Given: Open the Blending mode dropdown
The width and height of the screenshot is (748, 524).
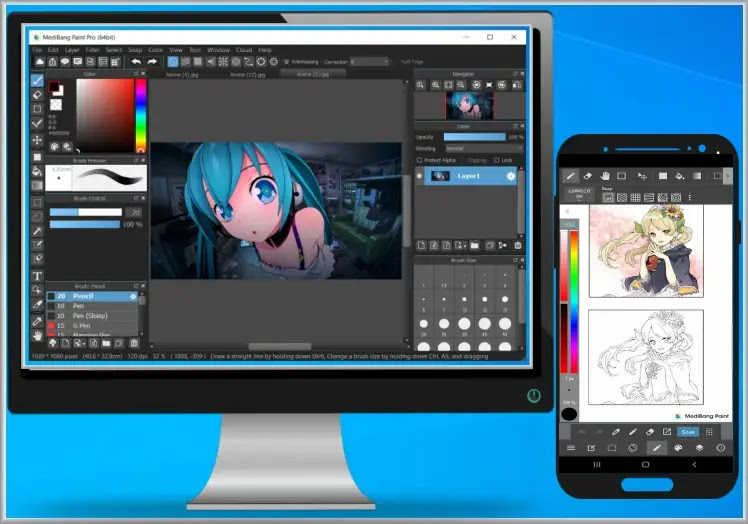Looking at the screenshot, I should (x=484, y=148).
